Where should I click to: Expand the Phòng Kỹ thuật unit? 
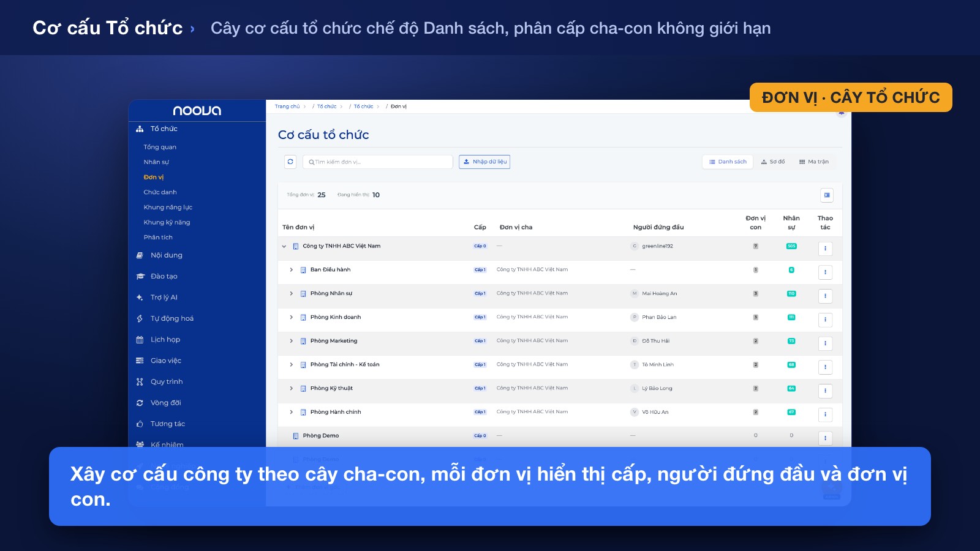[x=292, y=388]
